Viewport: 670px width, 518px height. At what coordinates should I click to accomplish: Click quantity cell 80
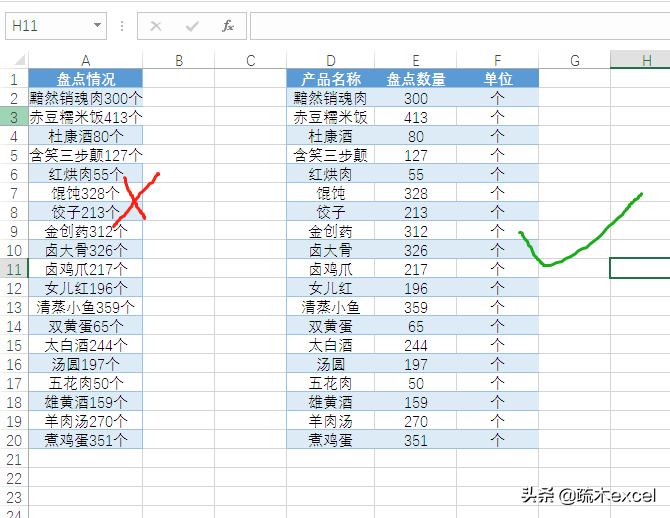[415, 136]
